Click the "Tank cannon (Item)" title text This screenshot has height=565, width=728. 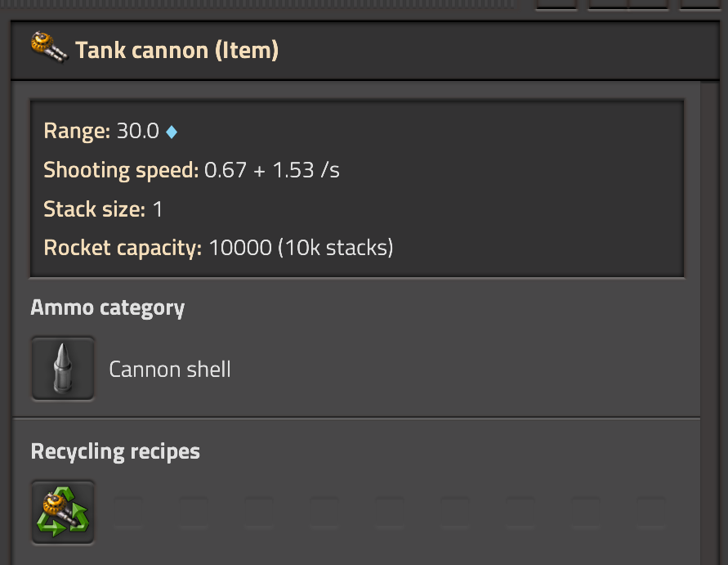coord(176,51)
